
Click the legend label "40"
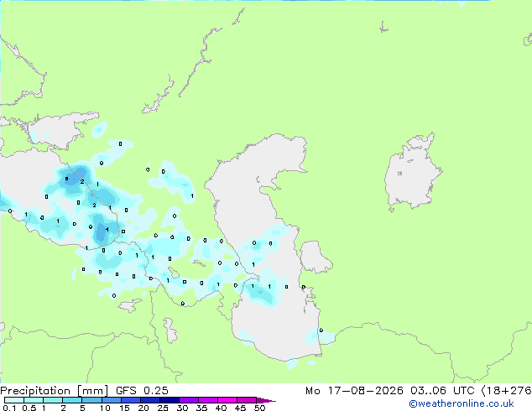222,408
